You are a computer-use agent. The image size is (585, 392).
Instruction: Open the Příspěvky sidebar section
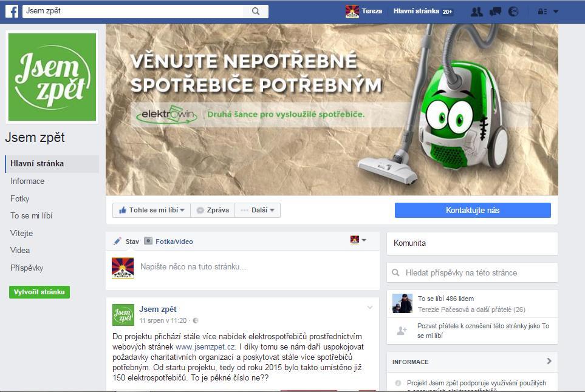pos(27,268)
